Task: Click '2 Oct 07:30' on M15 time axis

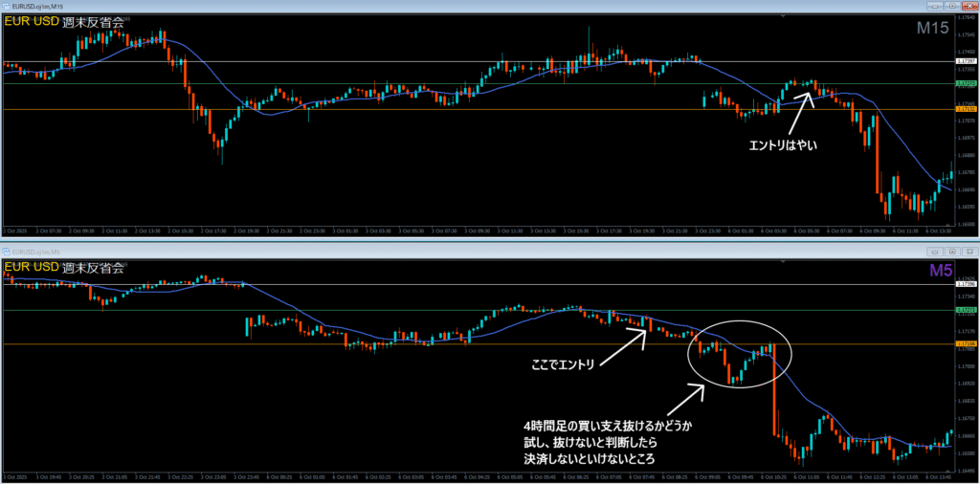Action: tap(48, 231)
